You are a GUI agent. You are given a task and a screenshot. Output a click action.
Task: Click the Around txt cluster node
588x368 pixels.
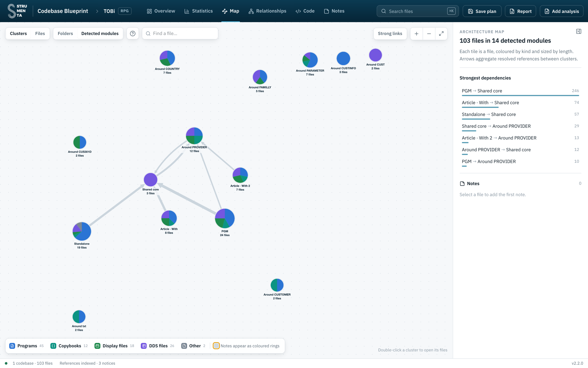pos(79,317)
